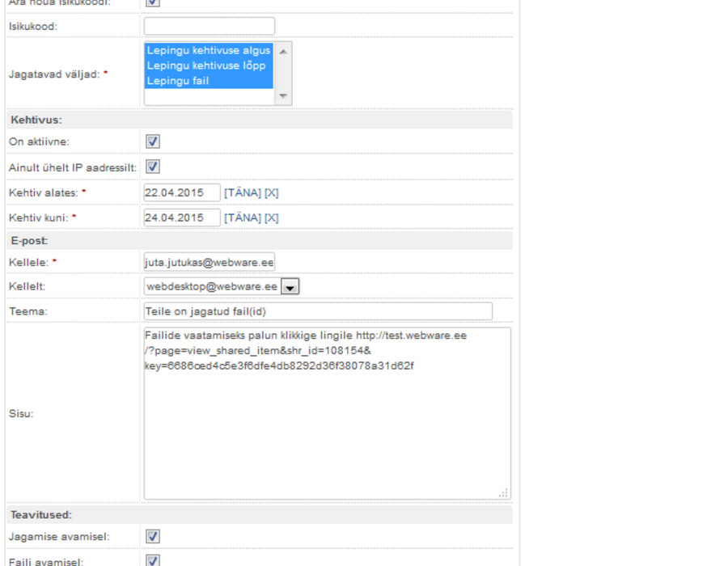This screenshot has height=566, width=728.
Task: Click the 'Teema' subject field
Action: click(x=318, y=311)
